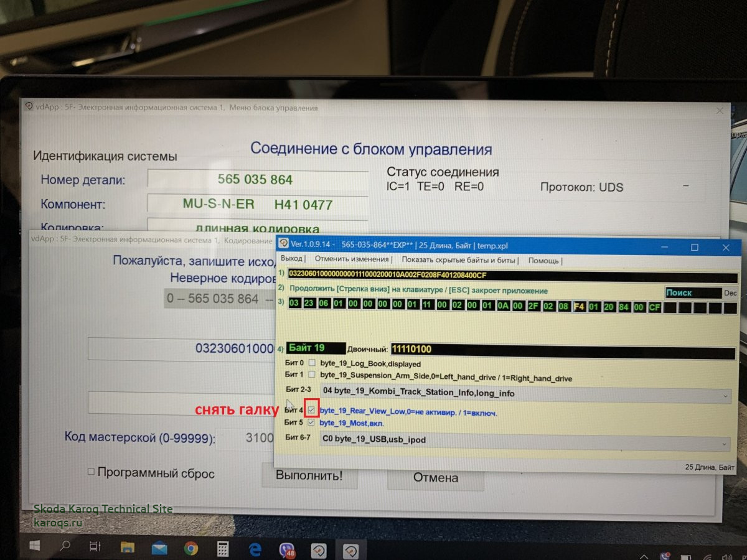
Task: Check byte_19_Suspension_Arm_Side bit 1 checkbox
Action: 312,375
